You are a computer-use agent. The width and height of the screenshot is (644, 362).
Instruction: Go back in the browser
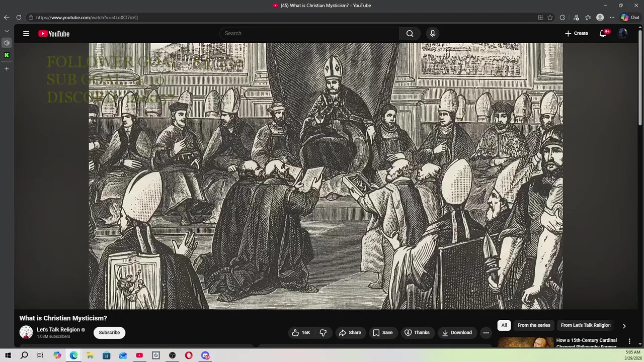pos(7,18)
